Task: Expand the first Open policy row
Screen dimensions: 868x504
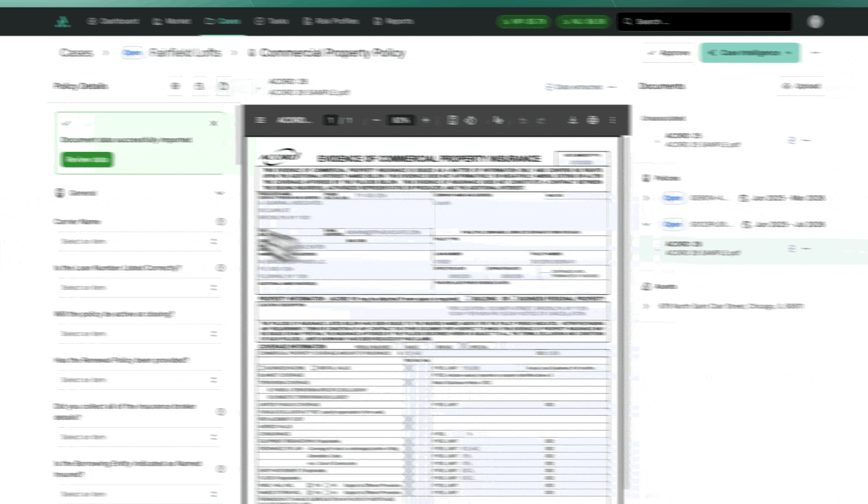Action: coord(646,198)
